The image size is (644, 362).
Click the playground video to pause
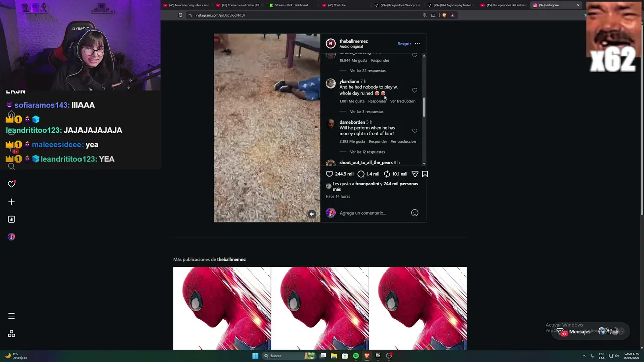click(267, 128)
